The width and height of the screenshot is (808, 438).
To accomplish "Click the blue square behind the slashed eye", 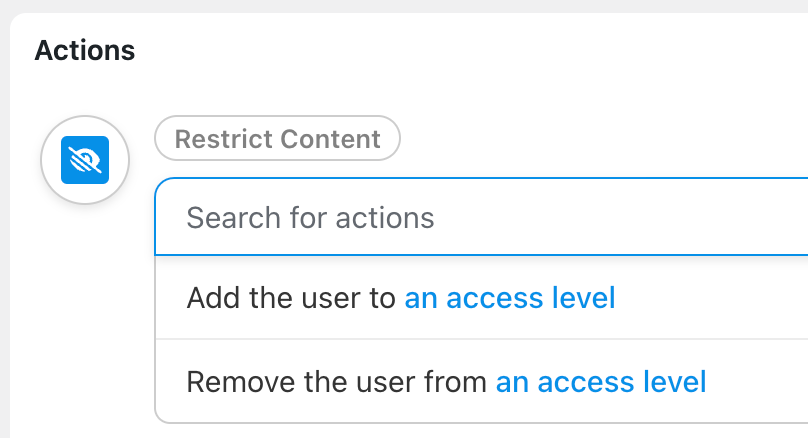I will click(85, 160).
